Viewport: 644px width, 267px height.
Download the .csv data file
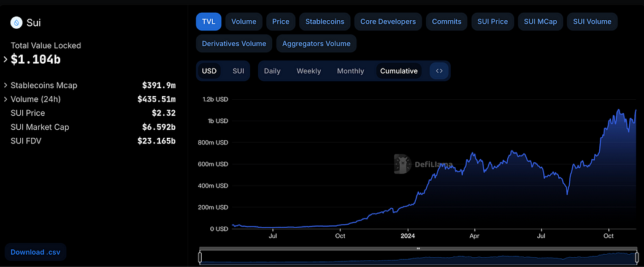coord(36,252)
